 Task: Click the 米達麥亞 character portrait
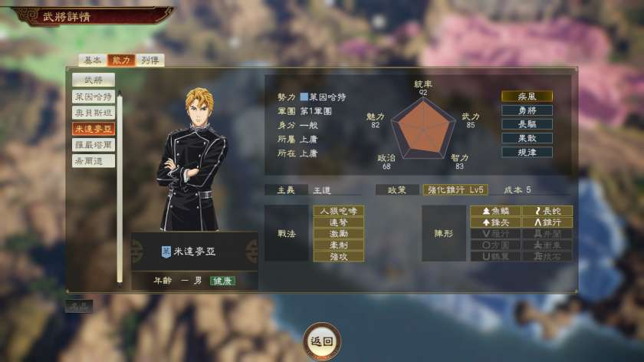click(193, 160)
